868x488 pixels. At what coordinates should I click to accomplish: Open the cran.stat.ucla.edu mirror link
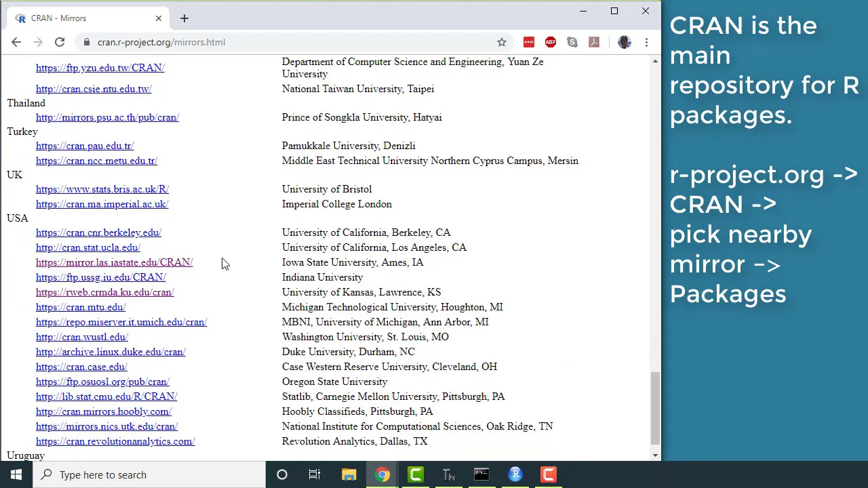point(88,247)
